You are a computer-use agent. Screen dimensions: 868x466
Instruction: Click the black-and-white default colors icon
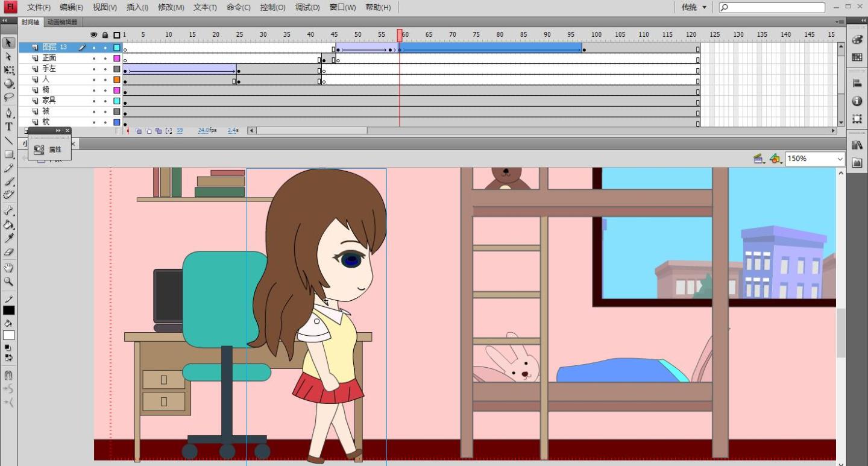pyautogui.click(x=8, y=348)
